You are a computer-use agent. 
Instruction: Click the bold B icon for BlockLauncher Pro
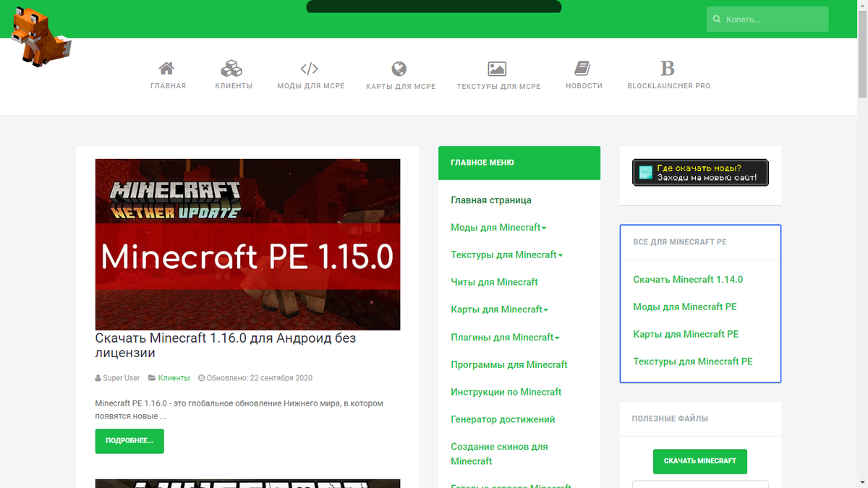(668, 69)
